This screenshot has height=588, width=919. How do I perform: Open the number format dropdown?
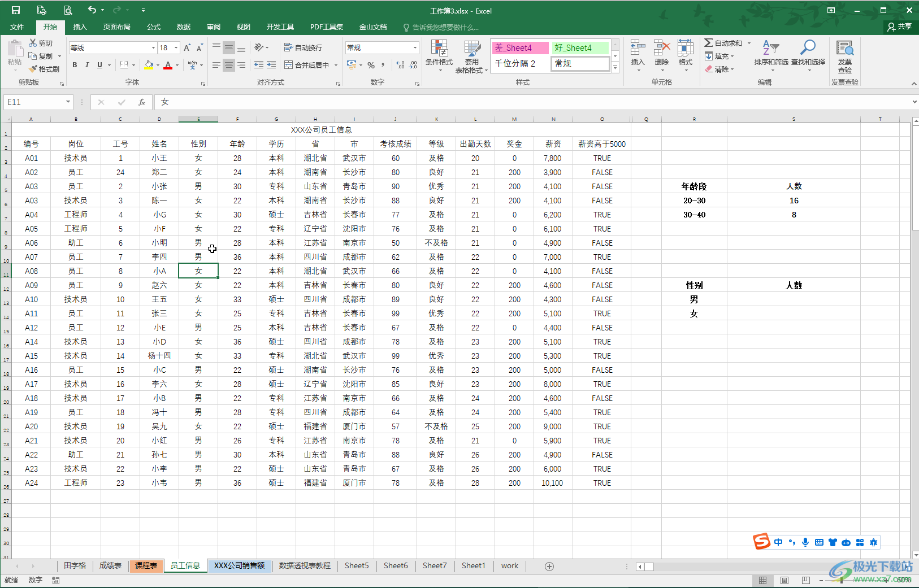[x=415, y=47]
